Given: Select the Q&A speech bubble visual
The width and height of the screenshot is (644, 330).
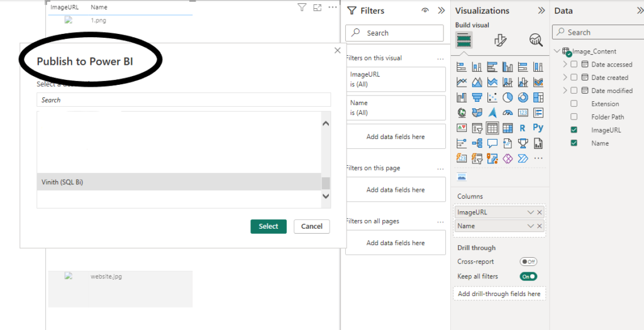Looking at the screenshot, I should (x=492, y=143).
